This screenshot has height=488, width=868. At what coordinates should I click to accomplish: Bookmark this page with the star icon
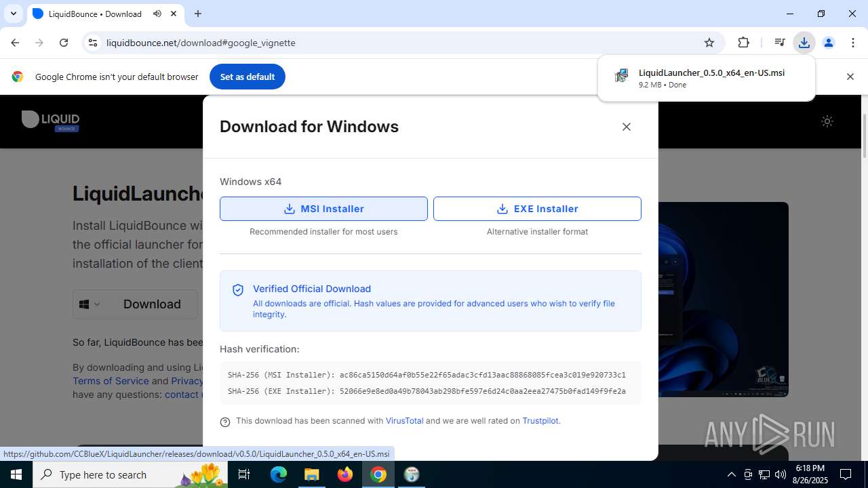tap(709, 43)
